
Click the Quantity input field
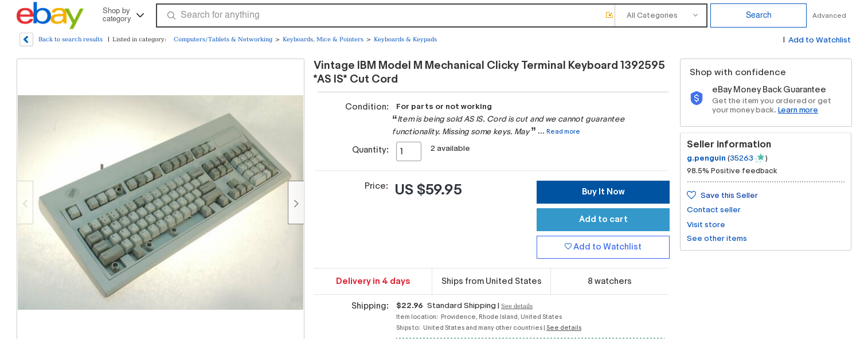click(x=408, y=151)
